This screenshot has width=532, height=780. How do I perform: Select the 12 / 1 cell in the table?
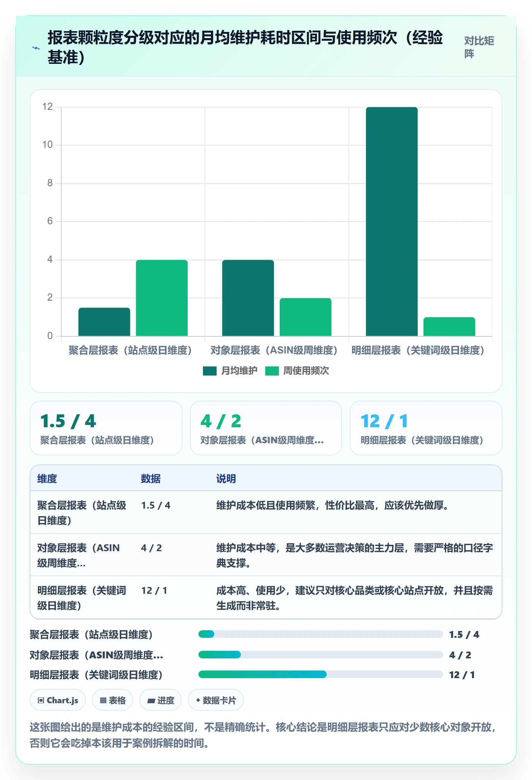point(154,590)
